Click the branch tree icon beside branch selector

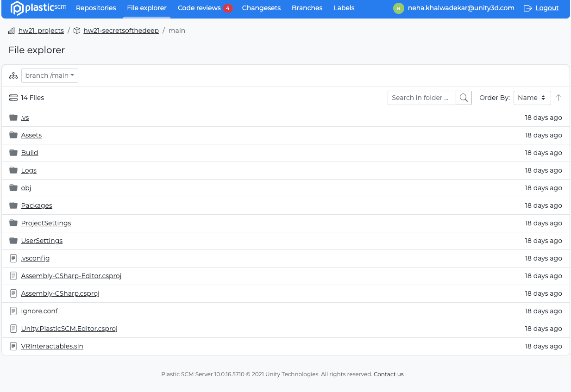pyautogui.click(x=13, y=75)
